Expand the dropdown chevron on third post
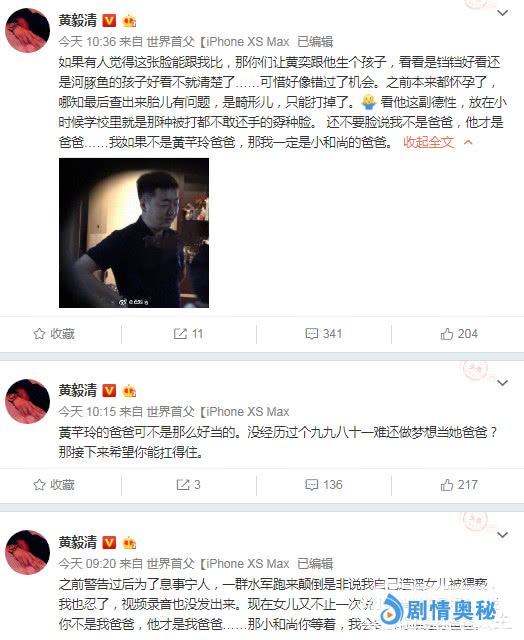The image size is (524, 640). coord(502,534)
